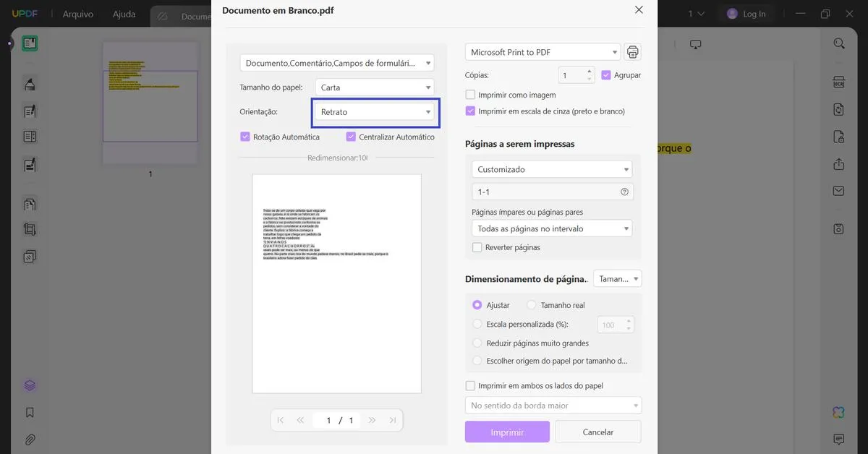The width and height of the screenshot is (868, 454).
Task: Open the attachments paperclip icon
Action: tap(30, 440)
